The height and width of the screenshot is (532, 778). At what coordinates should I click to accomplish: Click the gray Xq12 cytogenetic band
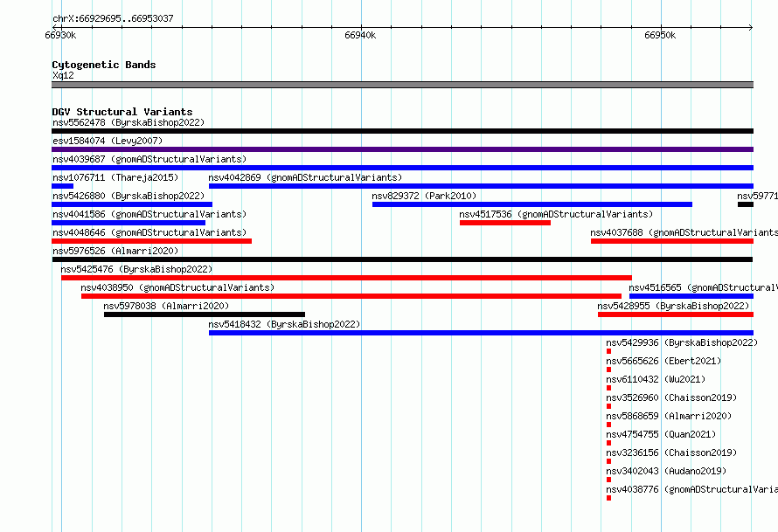coord(402,85)
